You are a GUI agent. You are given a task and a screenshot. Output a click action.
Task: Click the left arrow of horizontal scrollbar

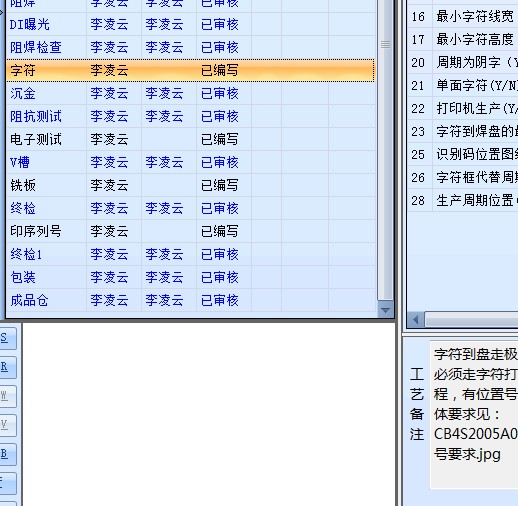415,320
